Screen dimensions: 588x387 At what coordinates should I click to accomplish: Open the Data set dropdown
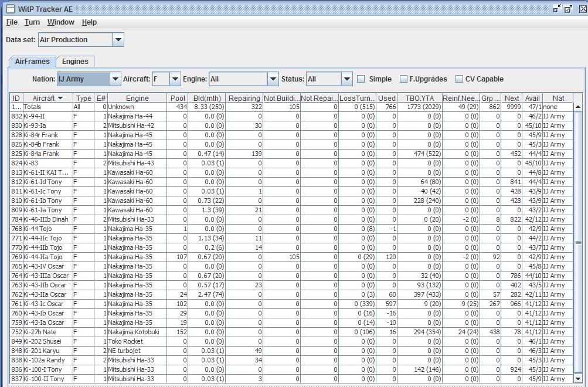[x=118, y=40]
